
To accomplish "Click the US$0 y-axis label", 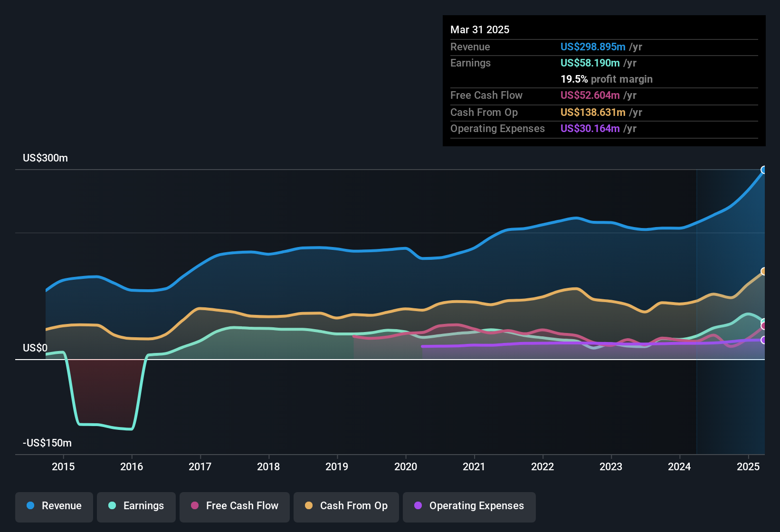I will coord(35,348).
